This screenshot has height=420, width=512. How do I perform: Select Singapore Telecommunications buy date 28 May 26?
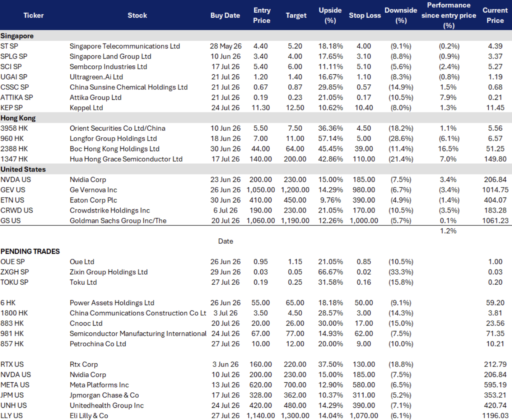click(225, 46)
